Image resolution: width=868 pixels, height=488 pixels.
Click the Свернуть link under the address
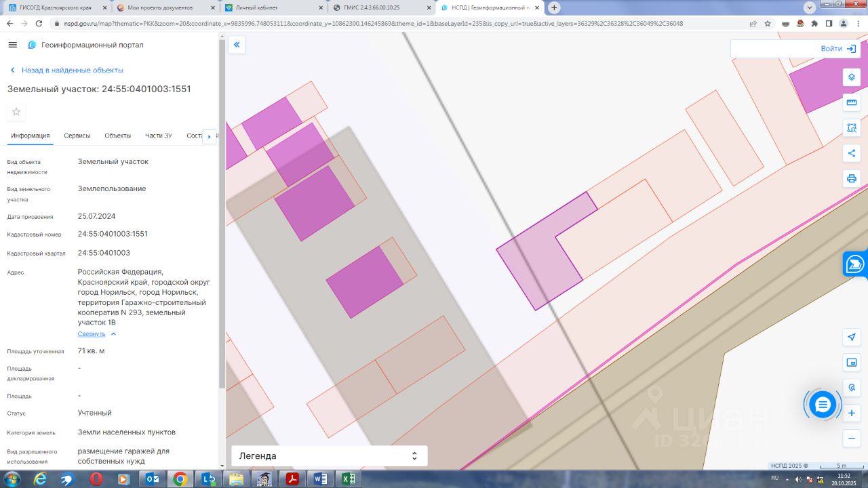pos(92,334)
